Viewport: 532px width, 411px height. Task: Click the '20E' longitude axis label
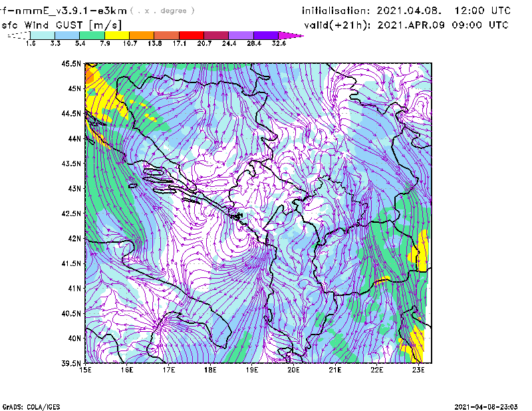click(x=293, y=370)
